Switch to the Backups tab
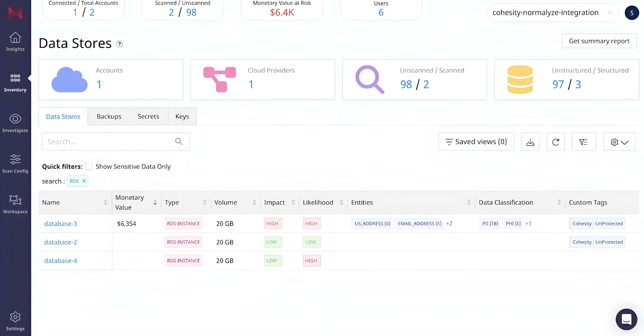The width and height of the screenshot is (644, 336). [109, 116]
